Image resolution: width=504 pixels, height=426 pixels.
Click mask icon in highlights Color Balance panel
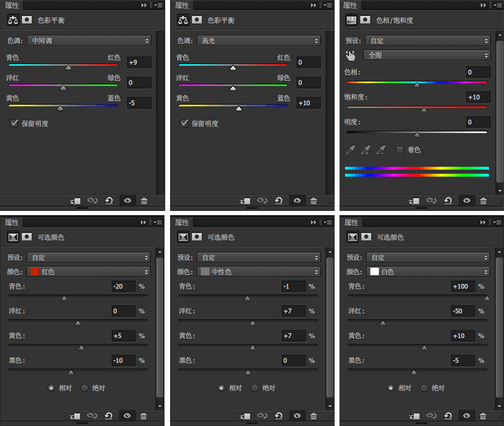197,20
